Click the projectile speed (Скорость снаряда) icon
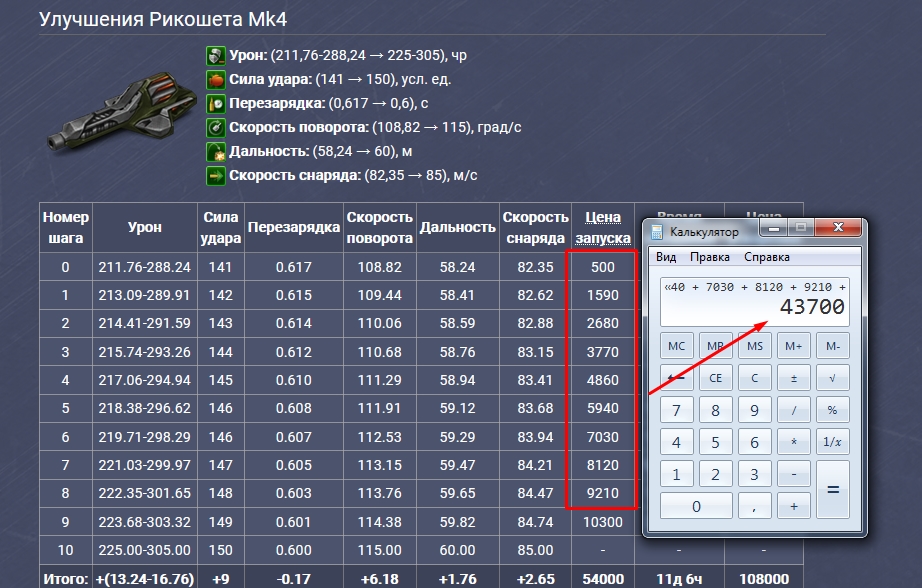The width and height of the screenshot is (922, 588). pyautogui.click(x=216, y=176)
